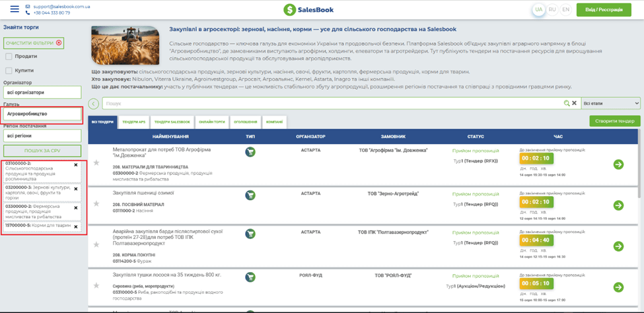Select the Онлайн торги tab
Screen dimensions: 644x313
[212, 122]
